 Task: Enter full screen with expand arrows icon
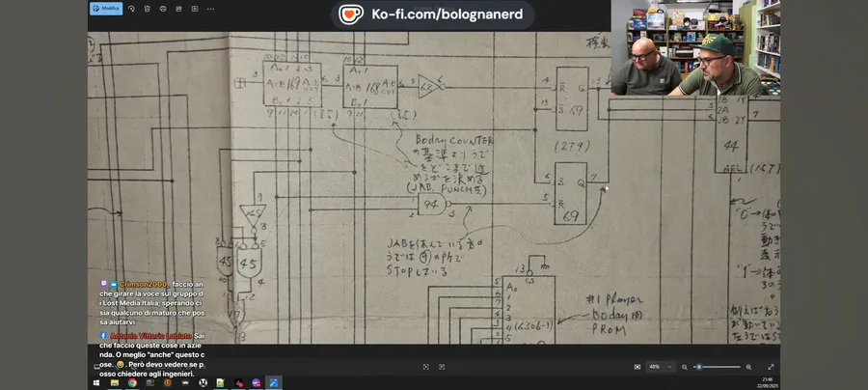coord(771,367)
